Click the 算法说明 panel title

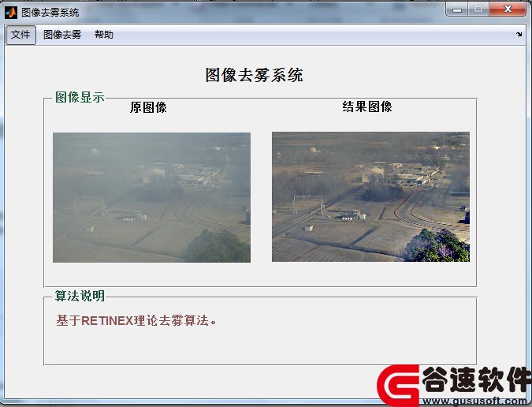(80, 296)
